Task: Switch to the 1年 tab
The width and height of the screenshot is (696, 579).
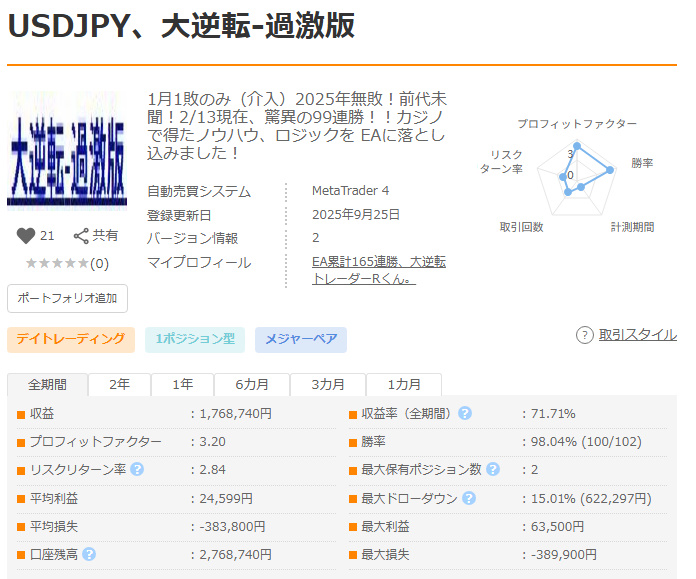Action: pos(182,384)
